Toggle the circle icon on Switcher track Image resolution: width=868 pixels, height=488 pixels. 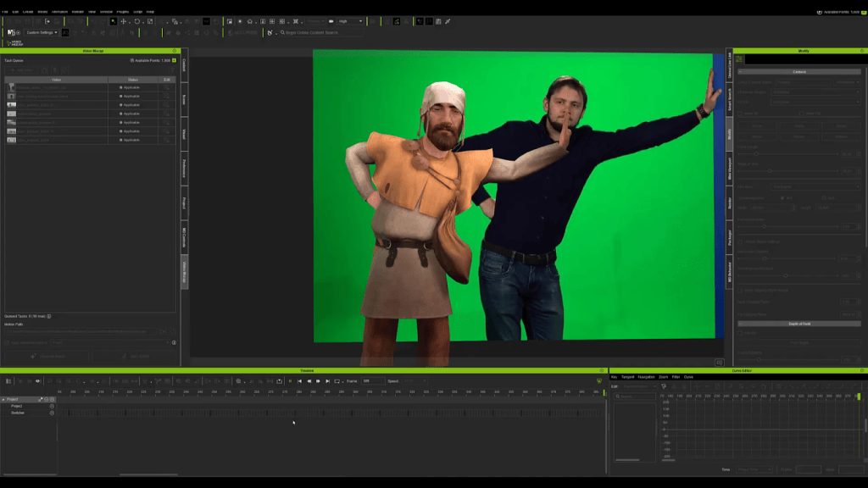coord(52,413)
